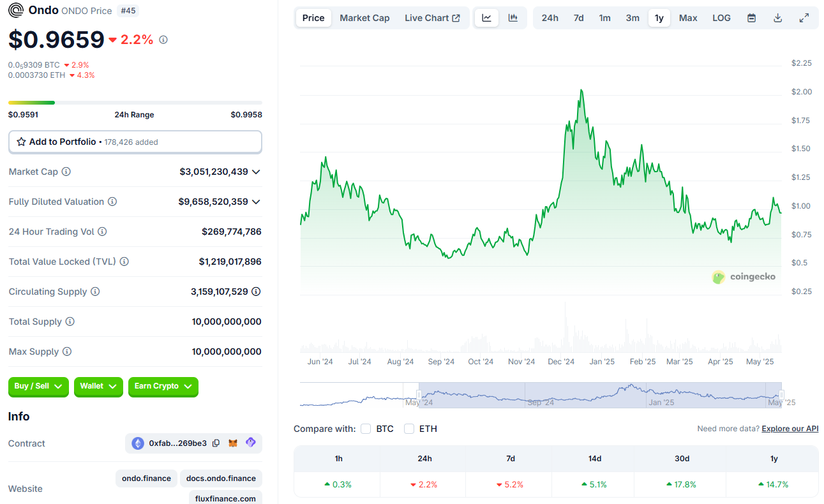Copy contract address icon

(x=216, y=443)
